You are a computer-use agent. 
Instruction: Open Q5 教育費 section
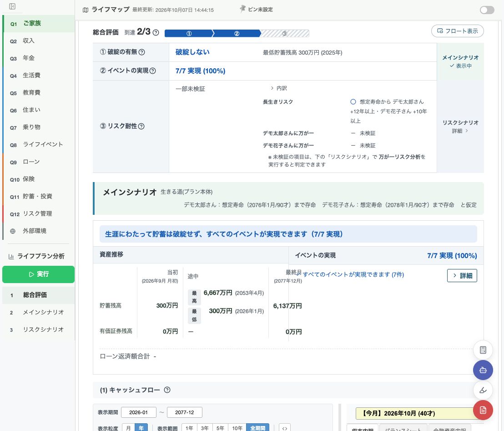39,93
